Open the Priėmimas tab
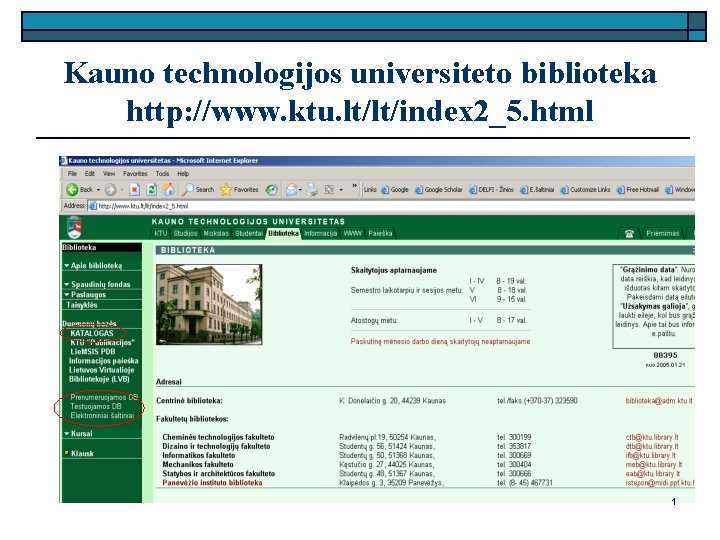 663,233
